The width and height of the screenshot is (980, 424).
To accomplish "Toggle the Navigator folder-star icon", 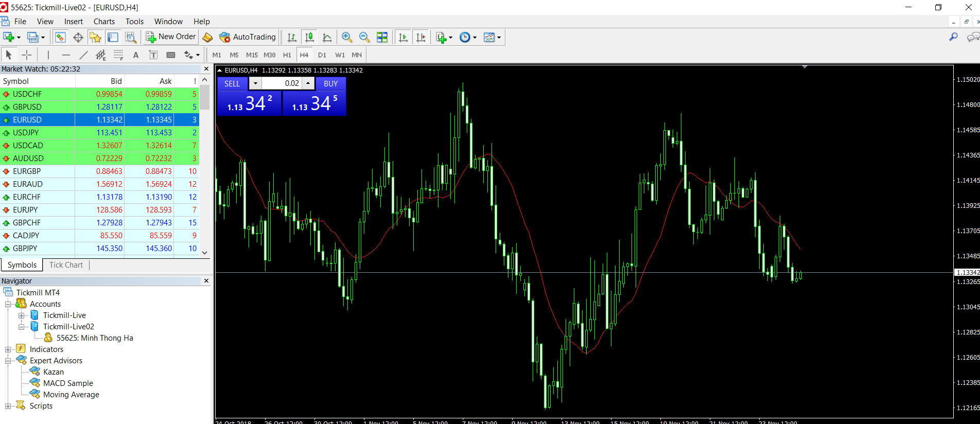I will 95,37.
